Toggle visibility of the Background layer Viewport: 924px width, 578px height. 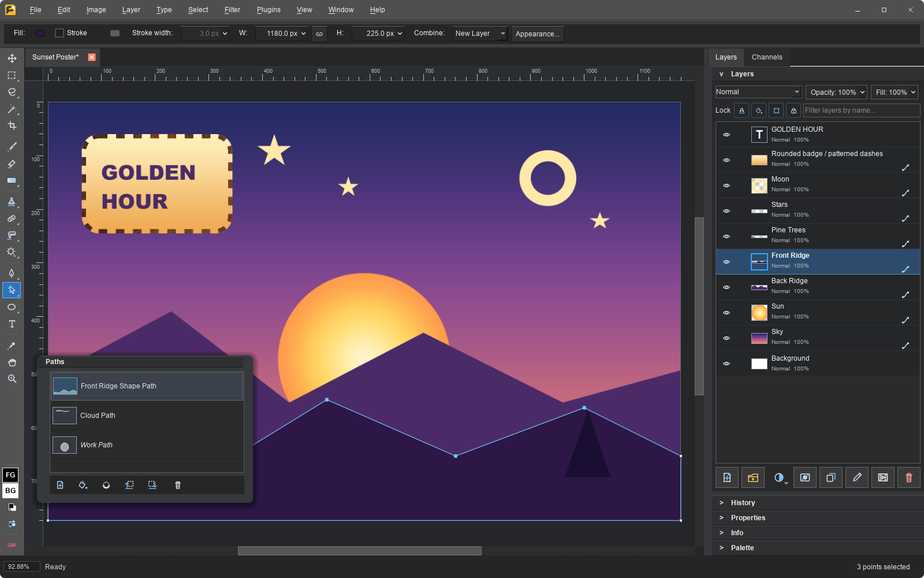click(x=726, y=364)
